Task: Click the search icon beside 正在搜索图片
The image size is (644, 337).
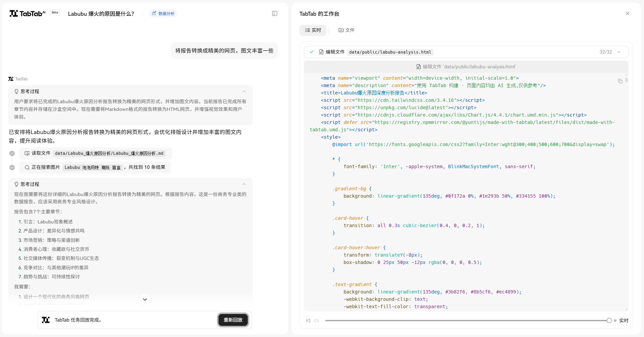Action: [27, 167]
